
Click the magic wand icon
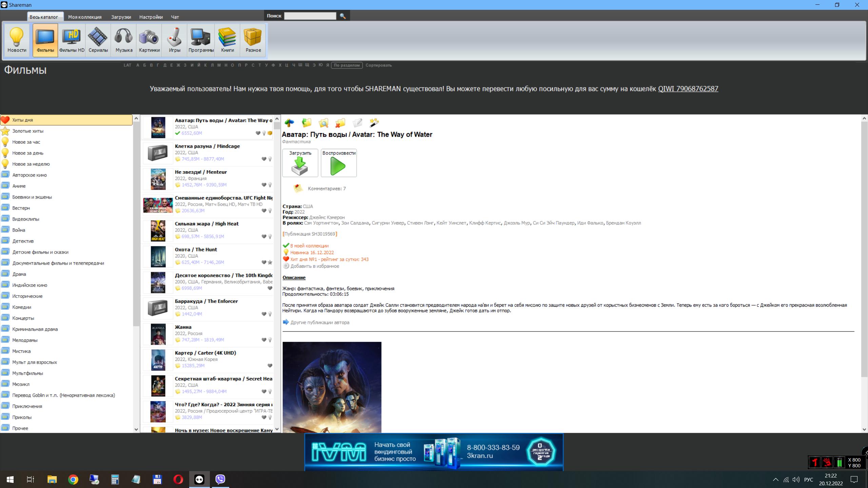coord(374,123)
